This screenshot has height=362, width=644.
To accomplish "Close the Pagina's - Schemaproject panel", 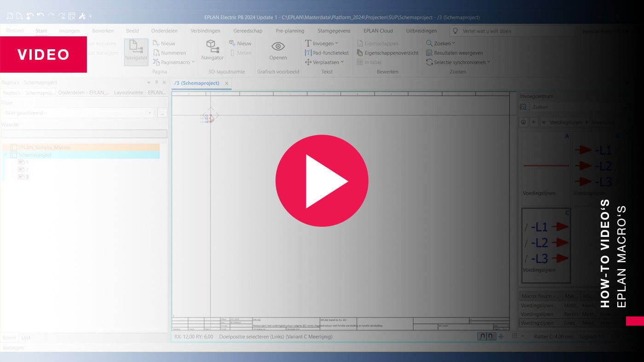I will pos(164,82).
